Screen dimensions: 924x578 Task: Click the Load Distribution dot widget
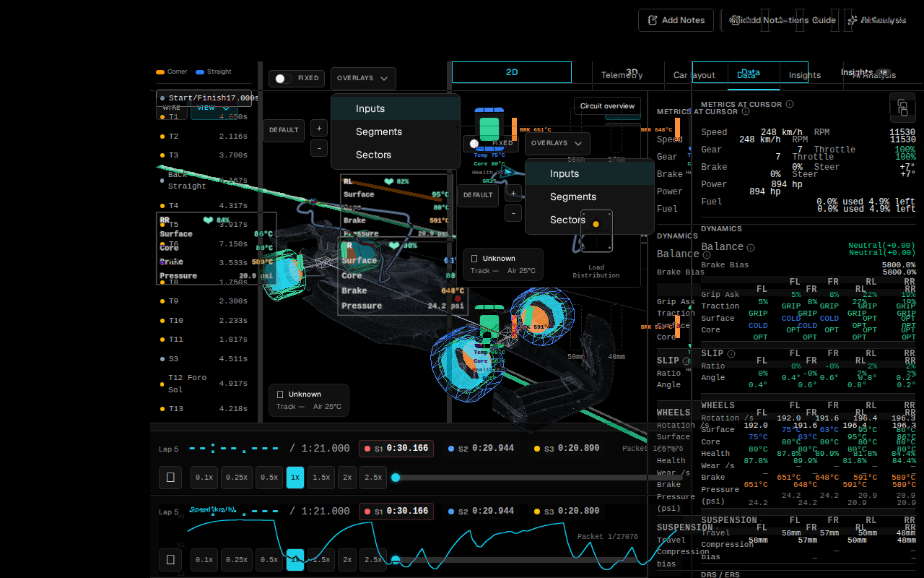pos(596,231)
